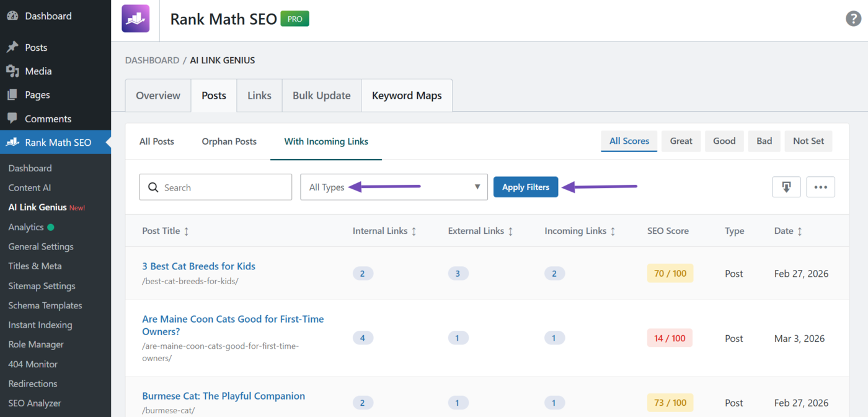Select the With Incoming Links sub-tab
The image size is (868, 417).
coord(326,141)
